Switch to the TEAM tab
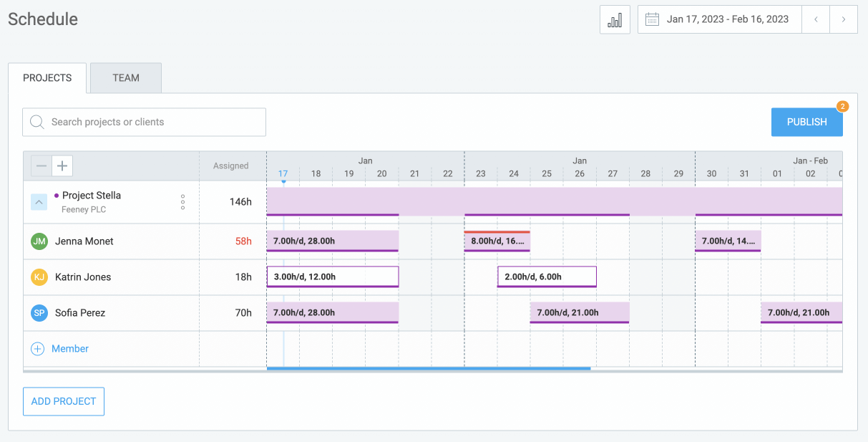868x442 pixels. (x=126, y=78)
